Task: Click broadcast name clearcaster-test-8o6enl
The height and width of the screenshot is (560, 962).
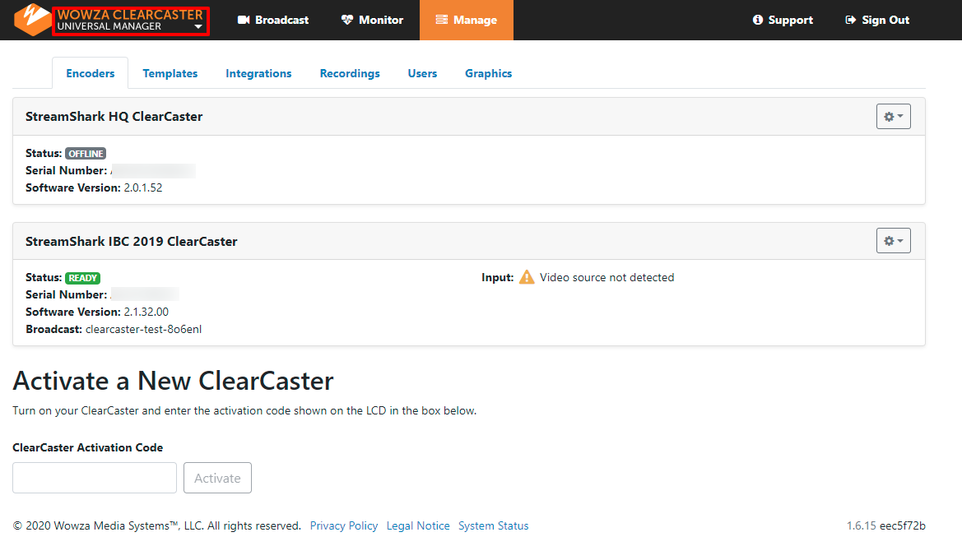Action: click(143, 330)
